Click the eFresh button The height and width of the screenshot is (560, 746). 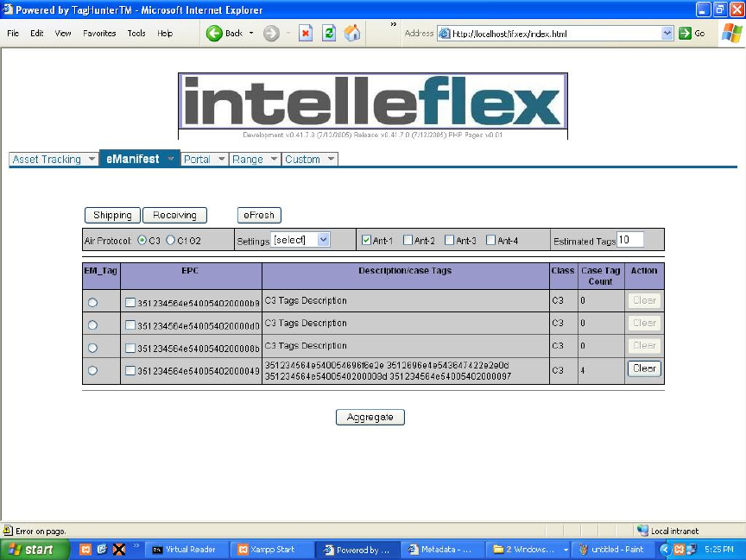tap(259, 216)
